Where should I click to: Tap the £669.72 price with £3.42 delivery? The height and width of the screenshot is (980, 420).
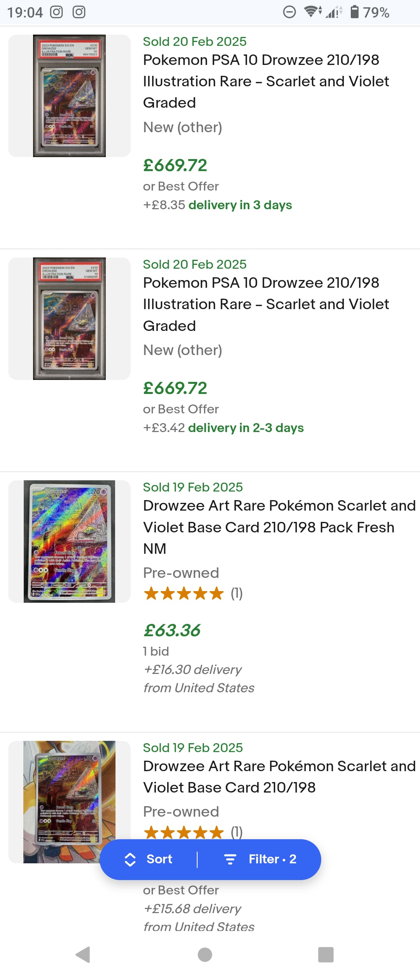point(175,388)
